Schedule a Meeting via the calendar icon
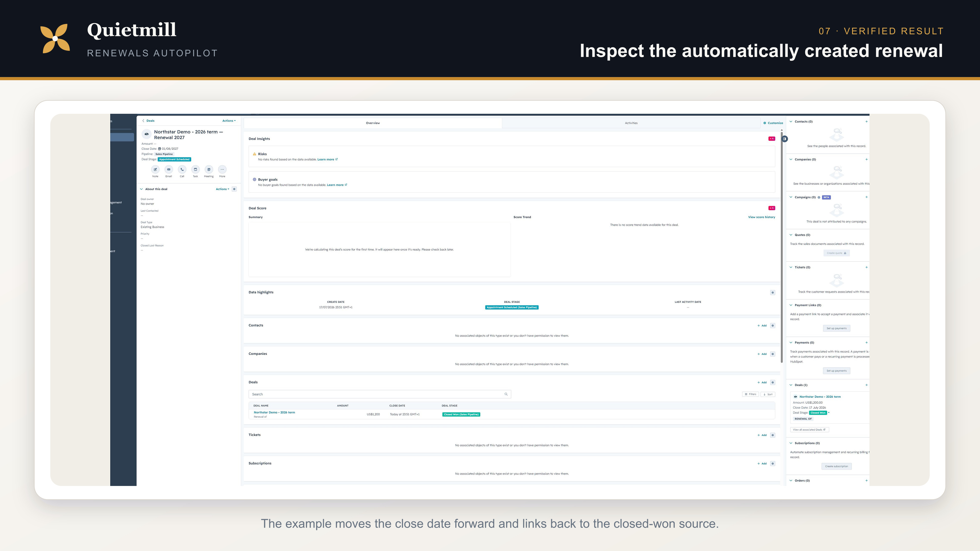The image size is (980, 551). (x=209, y=169)
